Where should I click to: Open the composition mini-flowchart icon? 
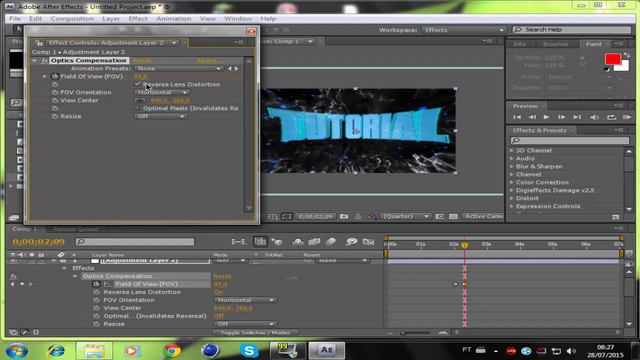point(238,242)
